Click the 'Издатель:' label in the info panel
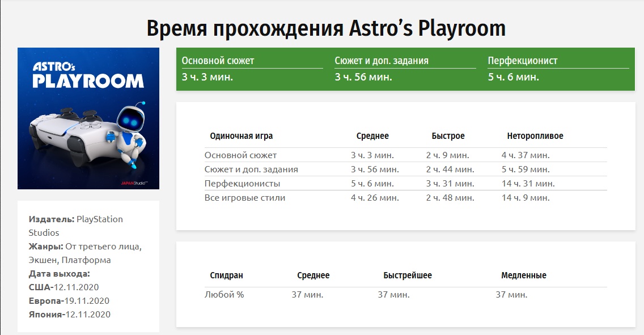Screen dimensions: 644x335 (x=52, y=219)
